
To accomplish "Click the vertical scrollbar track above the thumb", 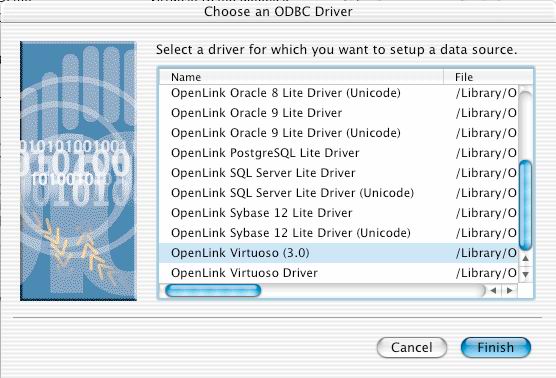I will point(525,124).
